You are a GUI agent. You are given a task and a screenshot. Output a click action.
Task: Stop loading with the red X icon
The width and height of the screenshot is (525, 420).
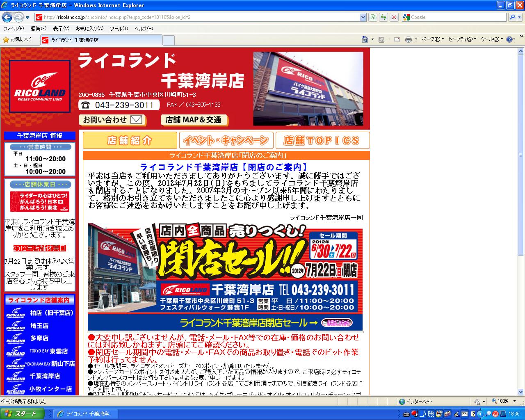pos(394,17)
